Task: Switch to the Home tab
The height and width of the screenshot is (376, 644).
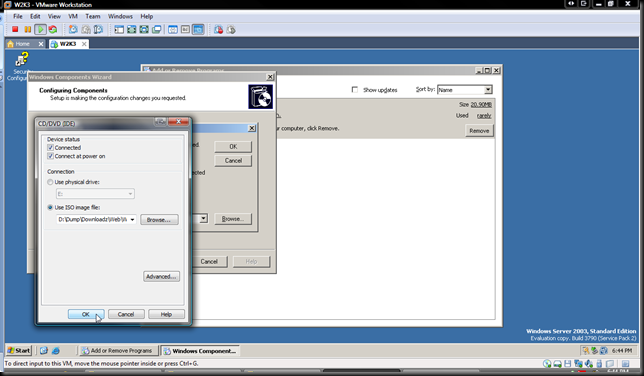Action: click(x=23, y=44)
